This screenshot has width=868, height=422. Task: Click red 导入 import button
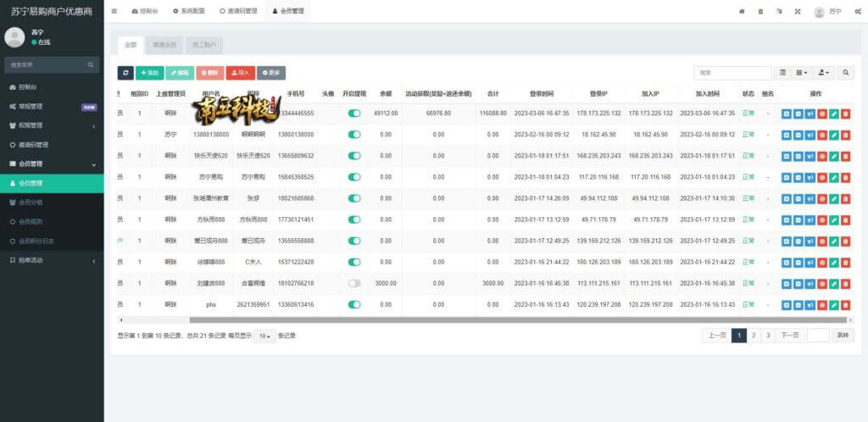tap(240, 73)
